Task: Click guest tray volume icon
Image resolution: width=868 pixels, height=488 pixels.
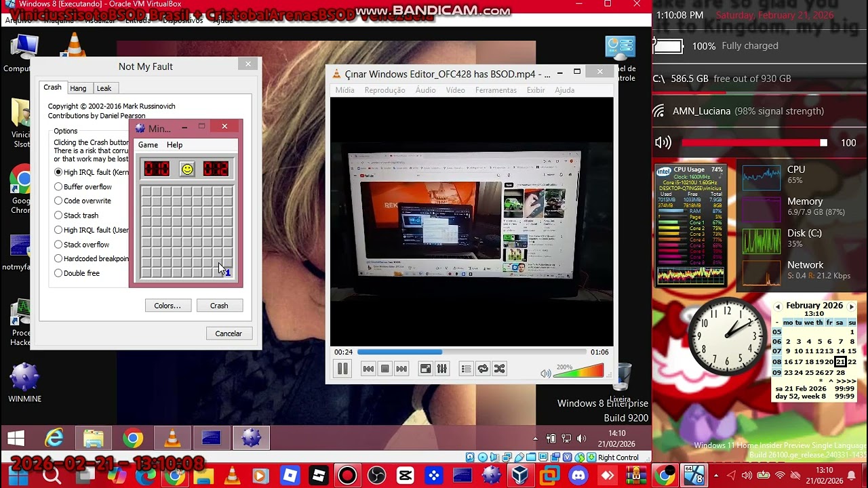Action: pyautogui.click(x=580, y=439)
